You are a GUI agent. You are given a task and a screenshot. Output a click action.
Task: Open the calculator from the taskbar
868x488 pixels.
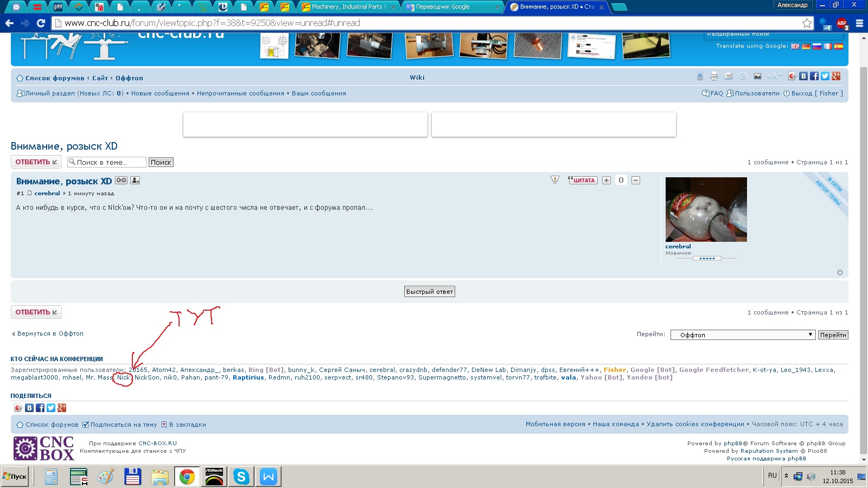coord(51,477)
